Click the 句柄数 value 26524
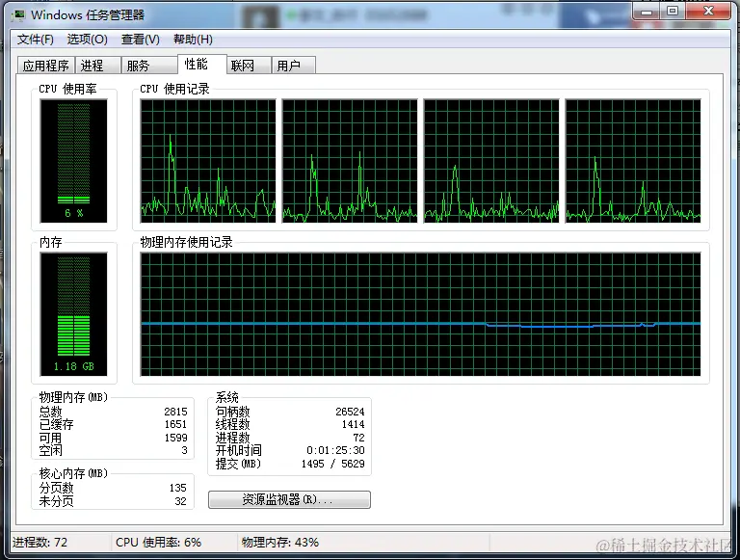This screenshot has width=740, height=560. click(350, 412)
